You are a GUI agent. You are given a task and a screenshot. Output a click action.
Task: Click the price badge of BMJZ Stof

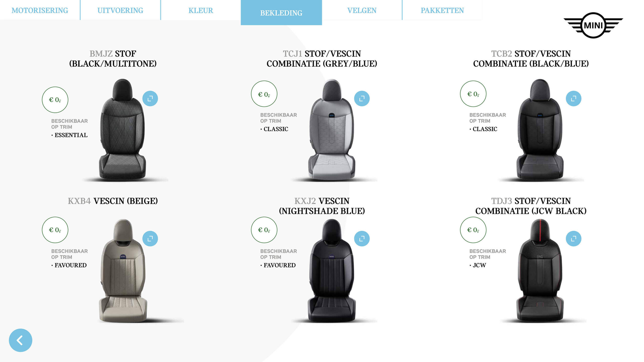(55, 100)
